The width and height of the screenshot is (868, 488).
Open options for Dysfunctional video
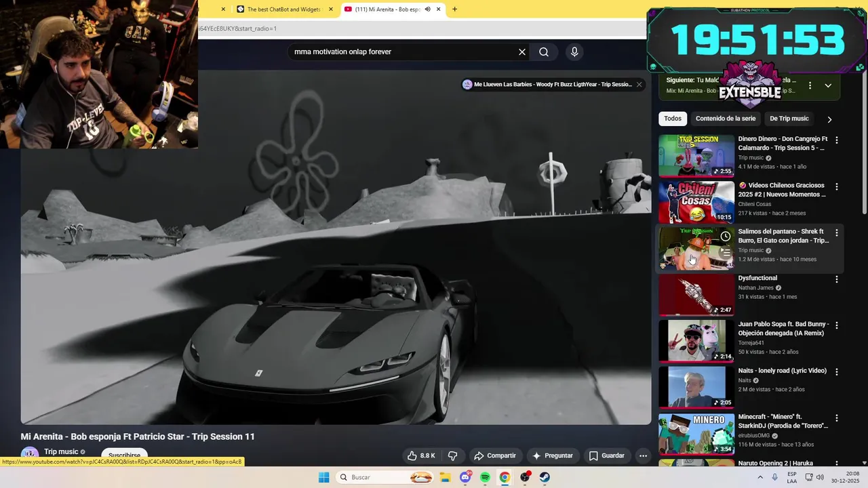(836, 279)
